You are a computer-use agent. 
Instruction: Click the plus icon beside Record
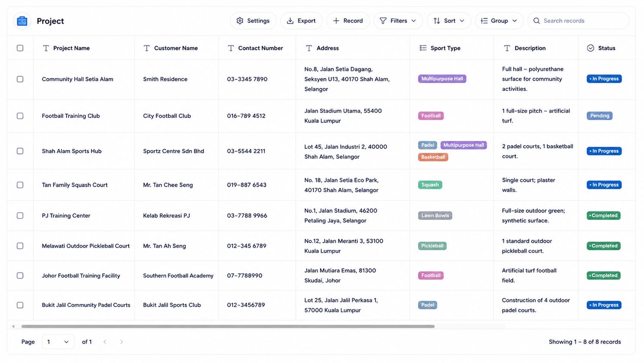(x=336, y=21)
